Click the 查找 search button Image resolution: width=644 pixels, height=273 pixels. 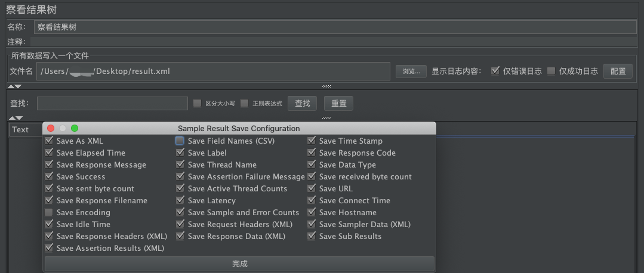tap(302, 103)
